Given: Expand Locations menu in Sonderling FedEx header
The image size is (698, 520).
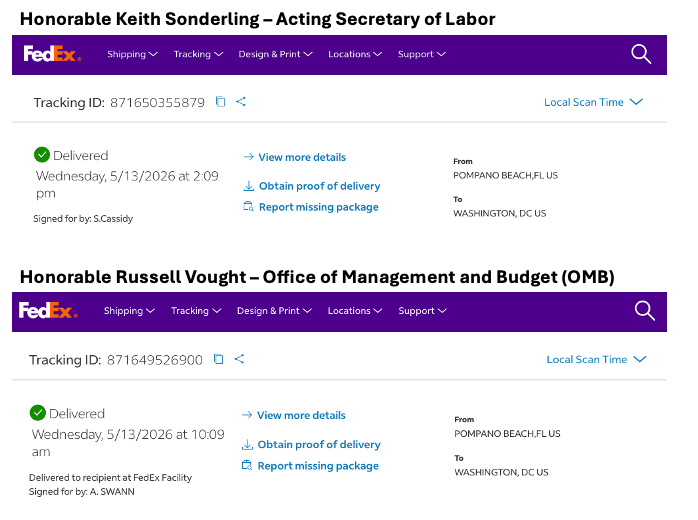Looking at the screenshot, I should pyautogui.click(x=355, y=54).
